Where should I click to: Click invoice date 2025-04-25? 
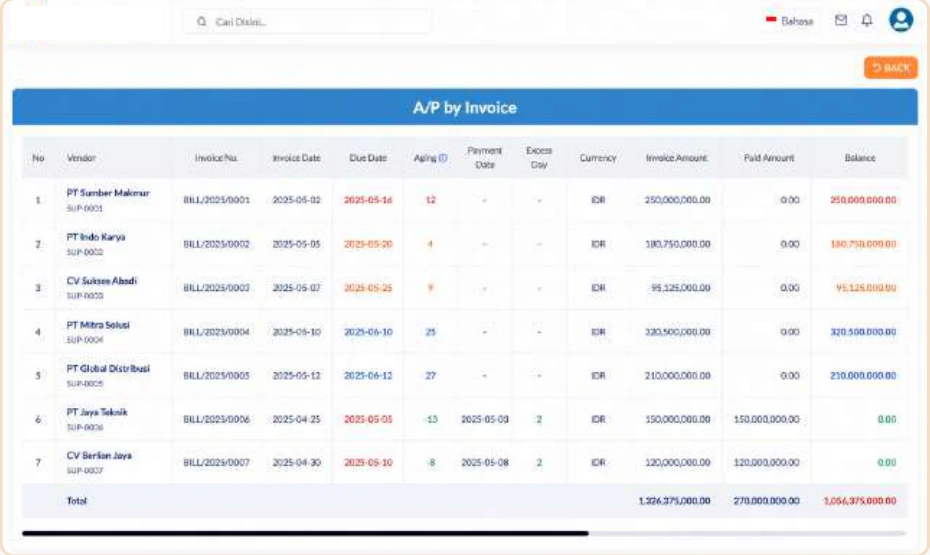pos(296,419)
